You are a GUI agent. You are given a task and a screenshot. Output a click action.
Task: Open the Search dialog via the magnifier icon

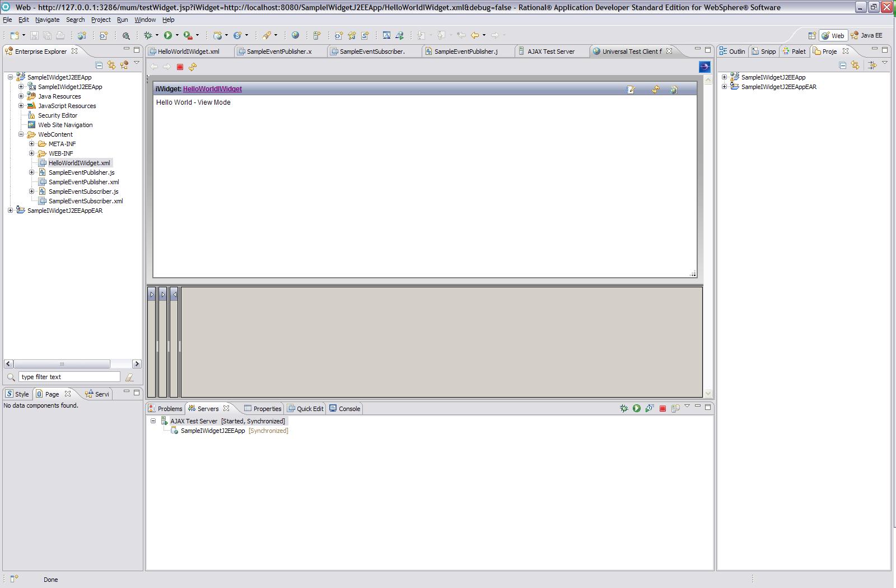[x=127, y=35]
